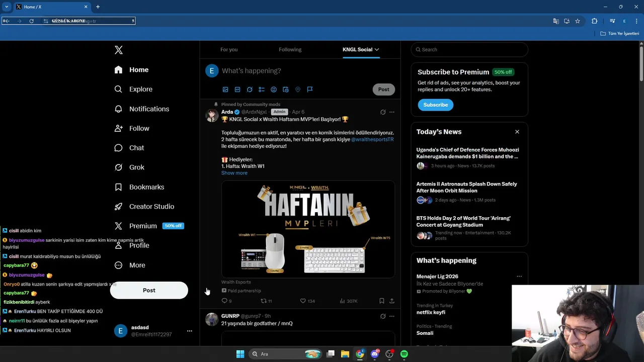Open the browser media control icon

[x=612, y=21]
